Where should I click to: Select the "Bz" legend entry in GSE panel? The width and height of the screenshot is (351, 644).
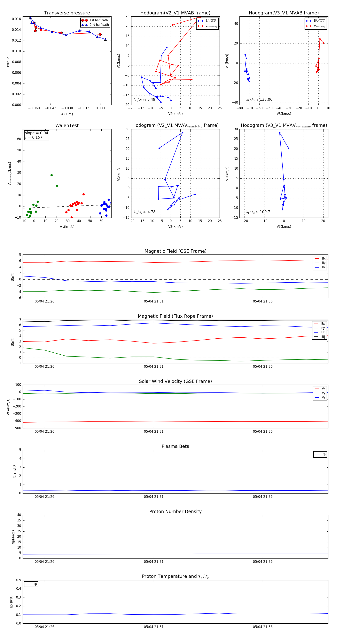point(320,267)
